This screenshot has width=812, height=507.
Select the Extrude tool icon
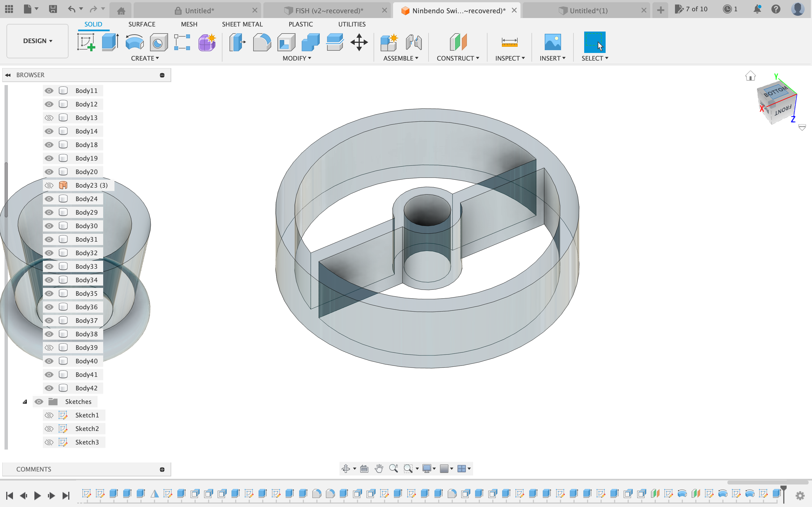click(110, 43)
